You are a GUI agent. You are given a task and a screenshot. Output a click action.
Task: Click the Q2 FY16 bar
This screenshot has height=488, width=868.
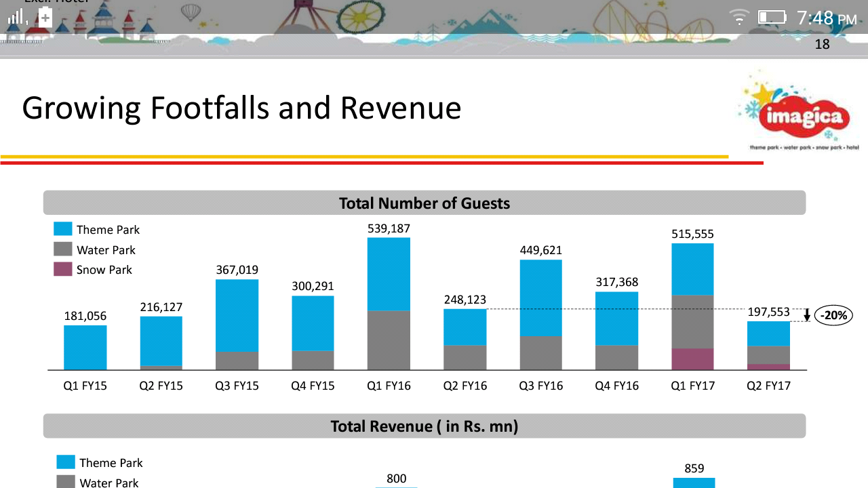[465, 340]
